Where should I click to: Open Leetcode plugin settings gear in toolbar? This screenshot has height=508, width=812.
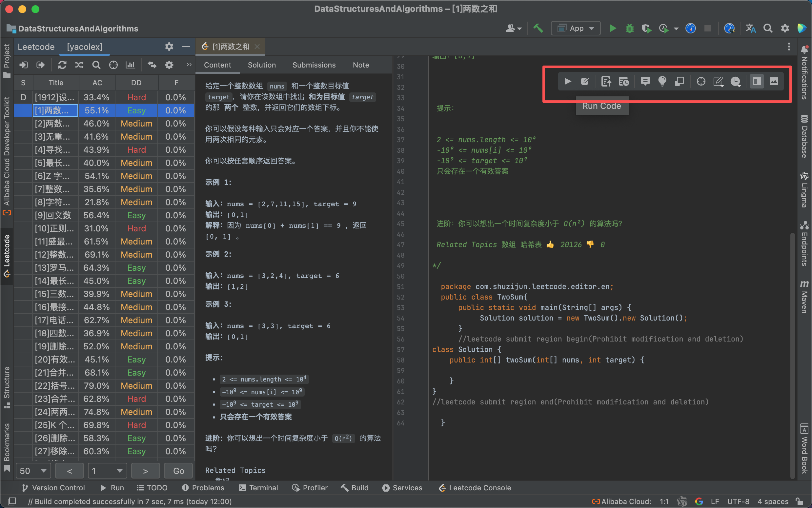pos(169,65)
